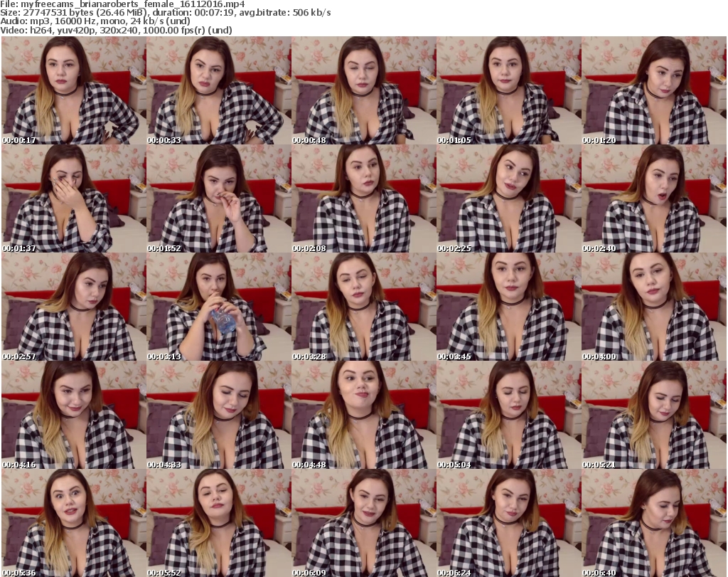728x577 pixels.
Task: Select the last thumbnail at 00:06:40
Action: pos(653,523)
